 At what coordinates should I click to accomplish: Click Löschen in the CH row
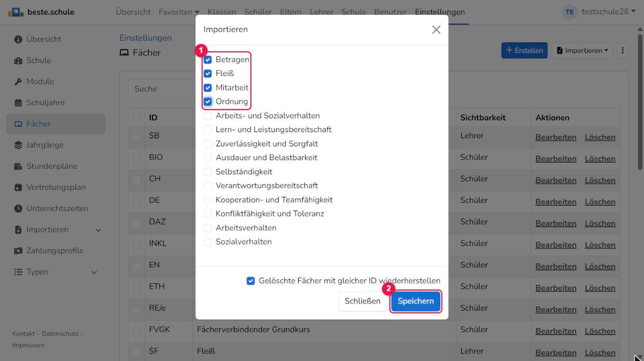600,180
